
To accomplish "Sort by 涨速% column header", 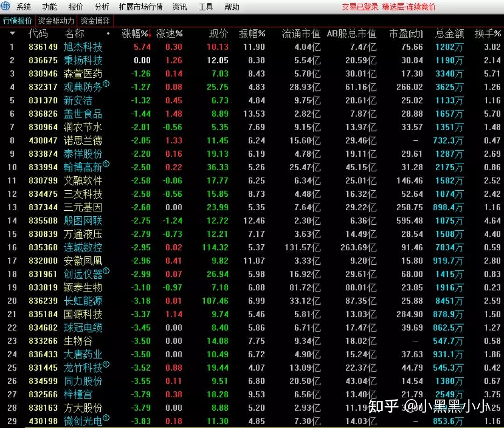I will 169,34.
